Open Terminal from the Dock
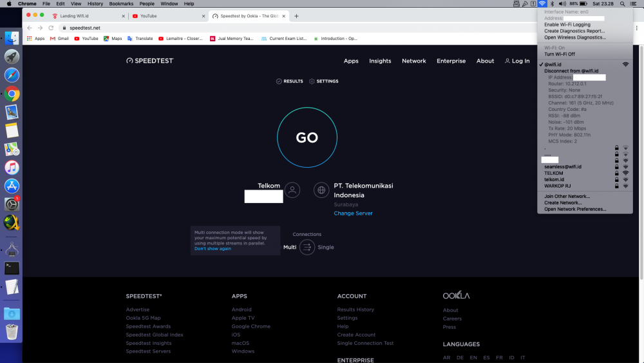 pyautogui.click(x=12, y=268)
